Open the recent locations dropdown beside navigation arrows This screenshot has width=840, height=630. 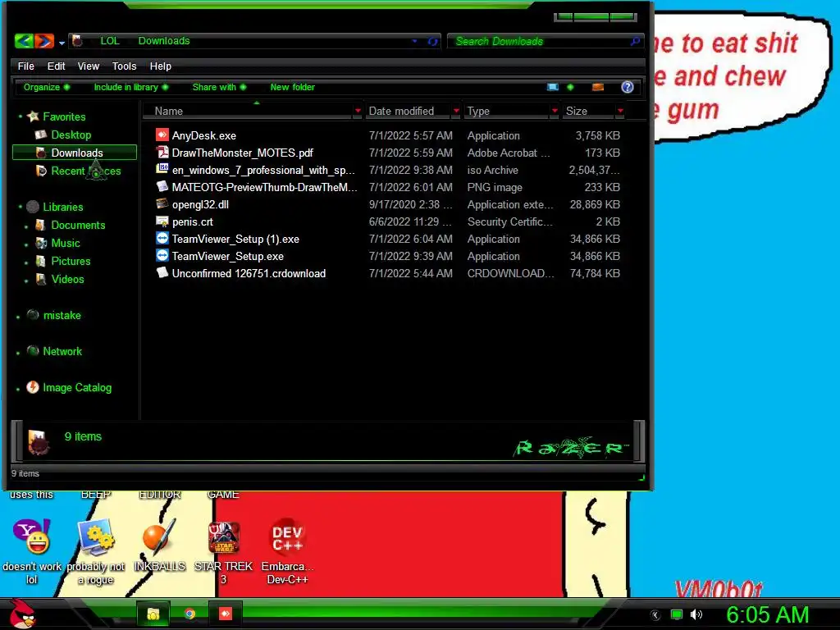tap(62, 43)
